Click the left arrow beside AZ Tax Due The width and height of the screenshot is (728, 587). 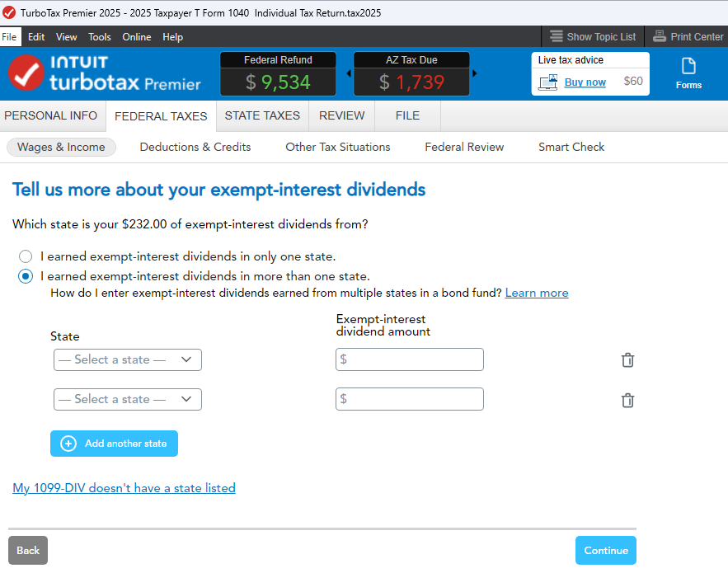coord(349,73)
